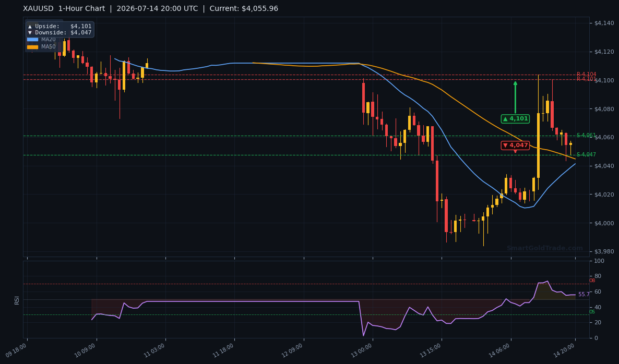The height and width of the screenshot is (364, 619).
Task: Select the green ▲ 4,101 target callout
Action: click(515, 119)
